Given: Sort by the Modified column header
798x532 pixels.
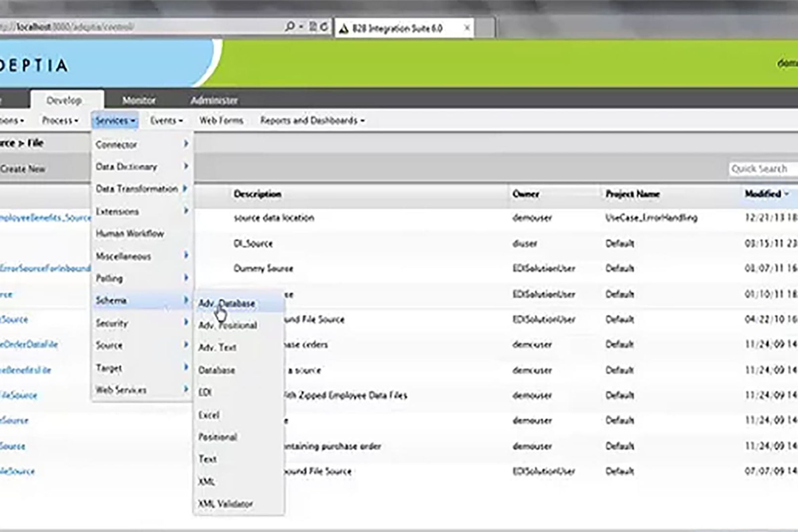Looking at the screenshot, I should 763,194.
